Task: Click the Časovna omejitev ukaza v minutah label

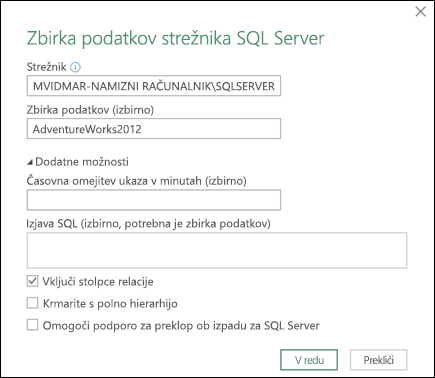Action: pyautogui.click(x=137, y=181)
